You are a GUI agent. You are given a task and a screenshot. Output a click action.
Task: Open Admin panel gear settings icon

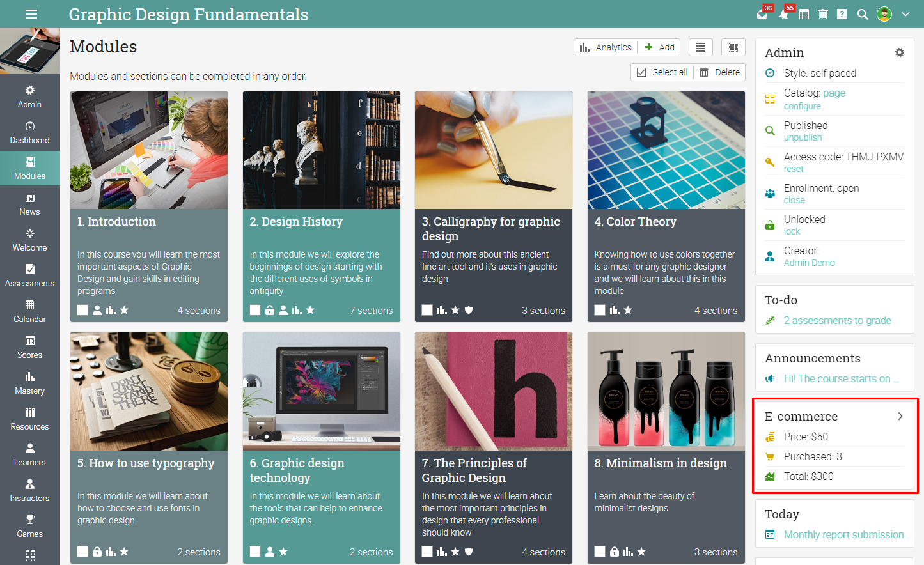900,52
